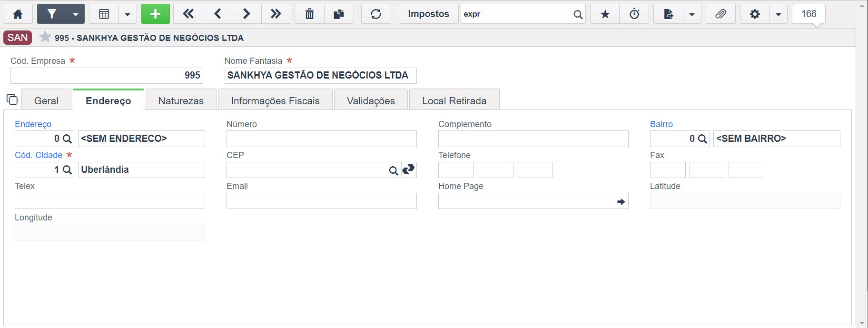This screenshot has width=868, height=328.
Task: Click the <SEM BAIRRO> description field
Action: click(777, 139)
